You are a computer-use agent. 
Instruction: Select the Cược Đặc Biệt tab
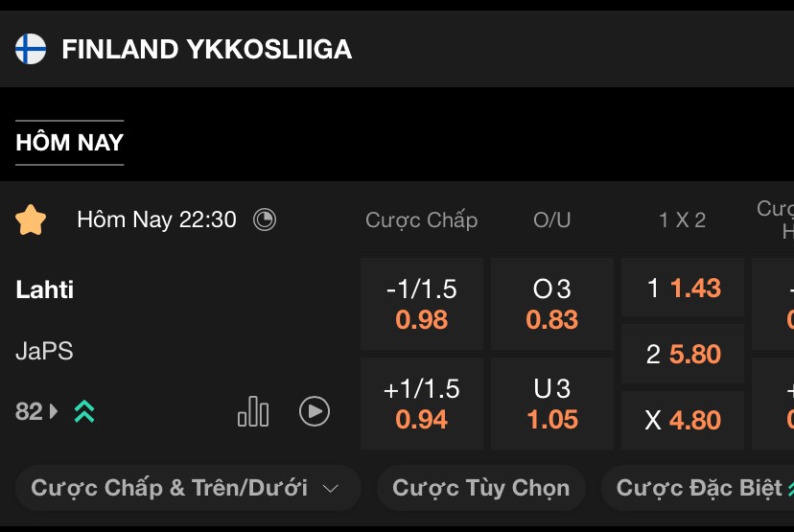[x=698, y=488]
